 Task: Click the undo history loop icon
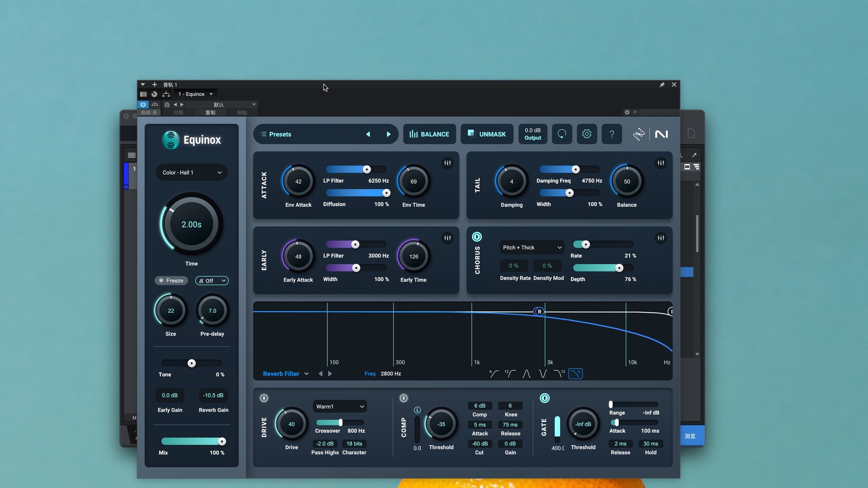pyautogui.click(x=562, y=134)
